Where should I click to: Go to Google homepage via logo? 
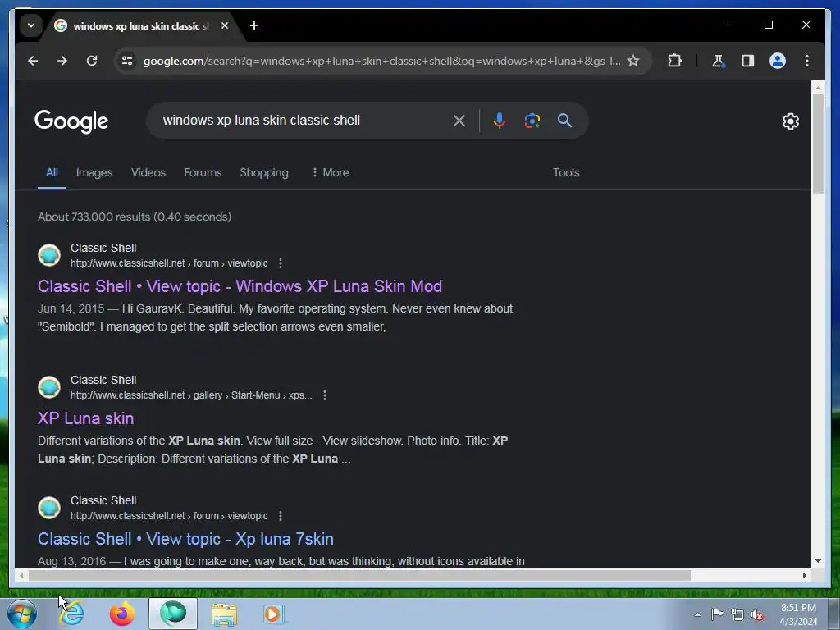pyautogui.click(x=71, y=121)
